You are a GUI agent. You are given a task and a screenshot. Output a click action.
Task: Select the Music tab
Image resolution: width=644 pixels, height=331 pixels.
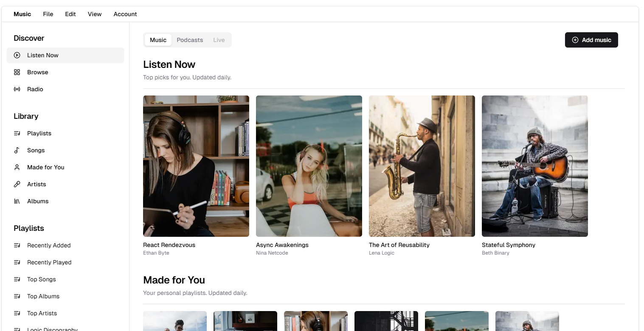pos(158,40)
